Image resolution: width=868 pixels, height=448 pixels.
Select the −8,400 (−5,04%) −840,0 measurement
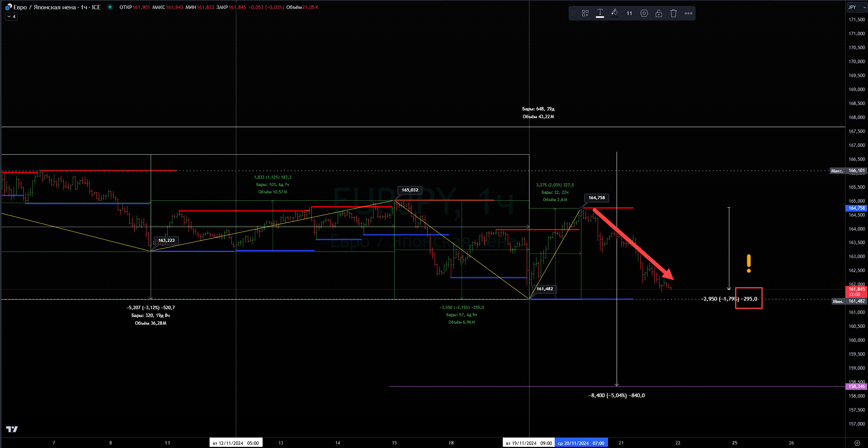point(617,396)
